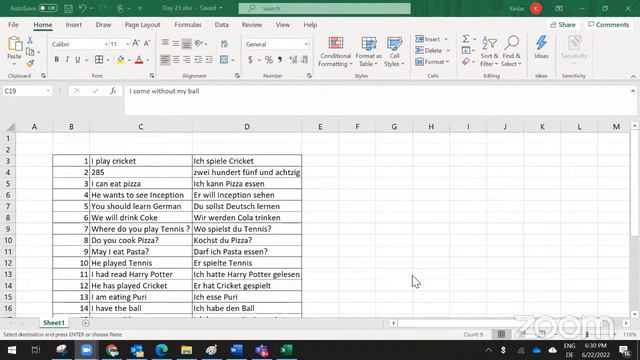640x360 pixels.
Task: Apply yellow Fill Color swatch
Action: click(120, 60)
